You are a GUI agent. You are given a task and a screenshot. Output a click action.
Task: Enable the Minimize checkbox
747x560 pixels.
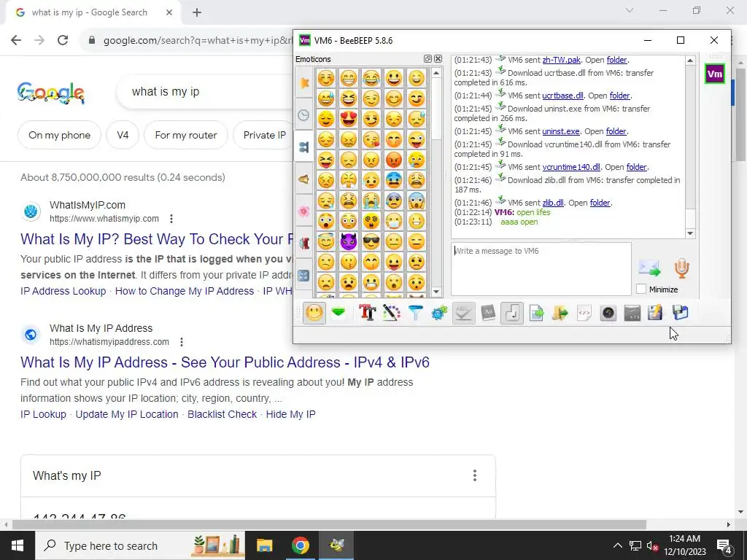(641, 289)
